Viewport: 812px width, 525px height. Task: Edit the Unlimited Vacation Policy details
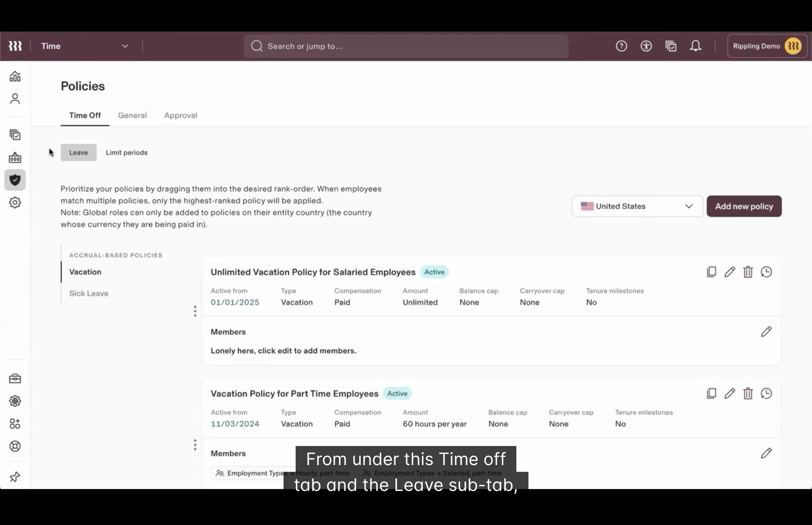click(730, 272)
